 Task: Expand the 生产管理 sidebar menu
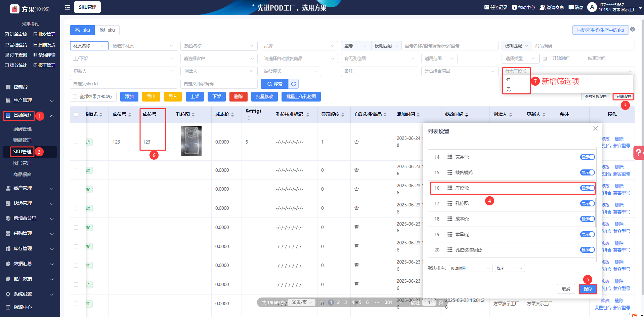(x=30, y=101)
